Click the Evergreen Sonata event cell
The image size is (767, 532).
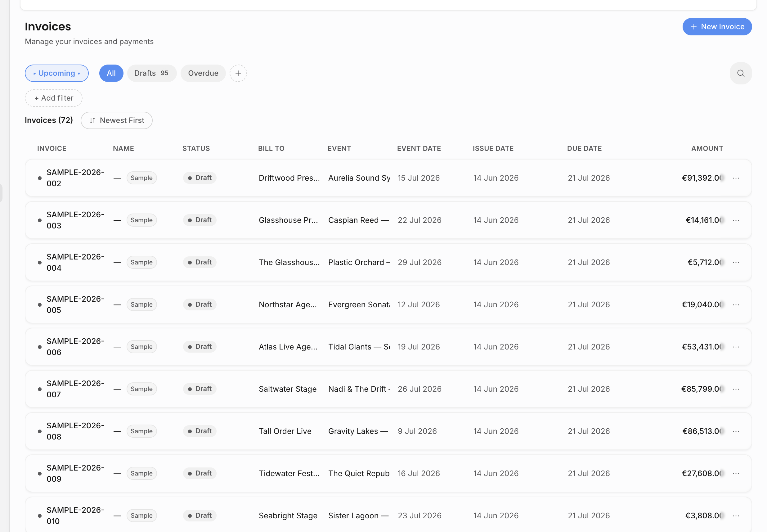coord(359,305)
